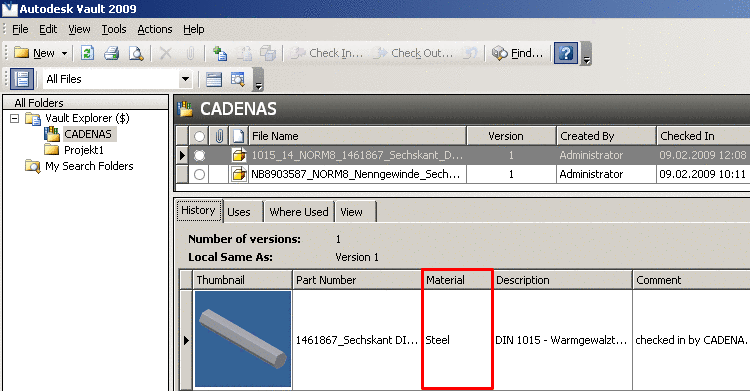This screenshot has height=391, width=750.
Task: Click the status circle of 1015_14_NORM8 row
Action: [x=199, y=155]
